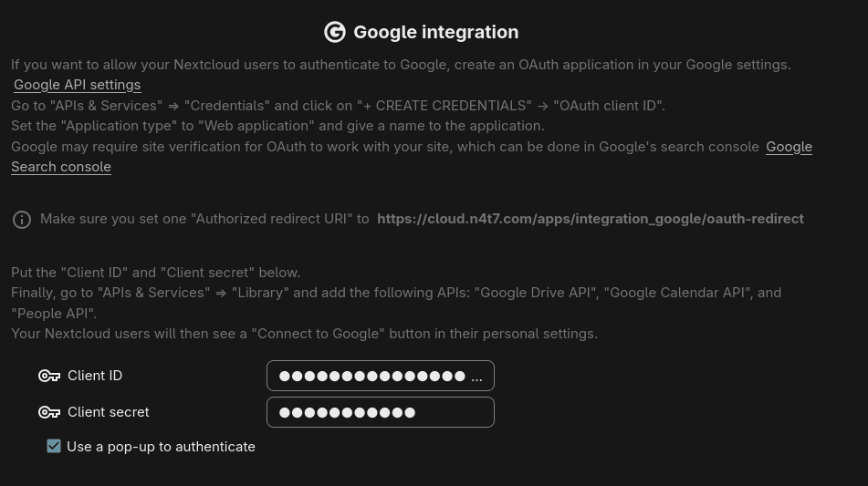
Task: Click the info icon beside the redirect URI note
Action: coord(22,220)
